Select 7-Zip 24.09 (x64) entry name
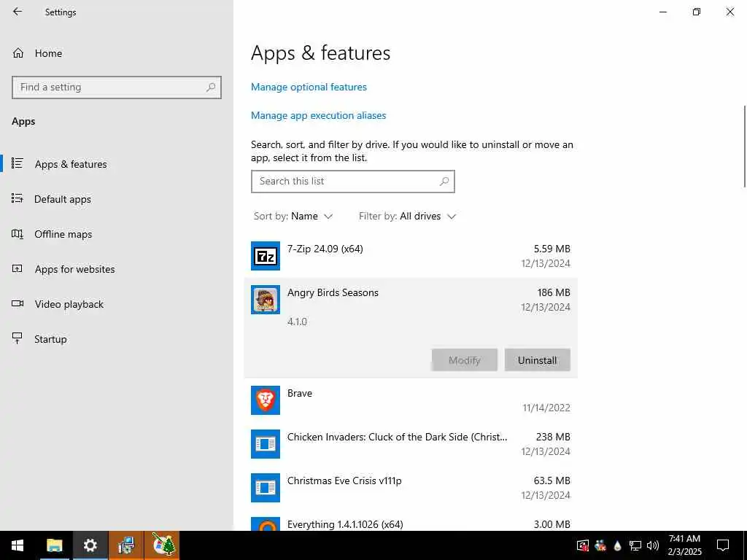 (325, 249)
